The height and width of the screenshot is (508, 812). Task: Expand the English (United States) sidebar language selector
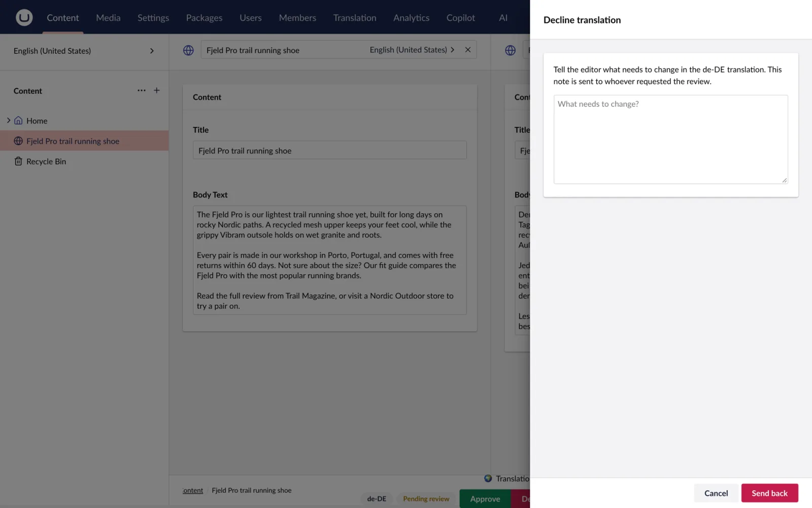click(84, 51)
